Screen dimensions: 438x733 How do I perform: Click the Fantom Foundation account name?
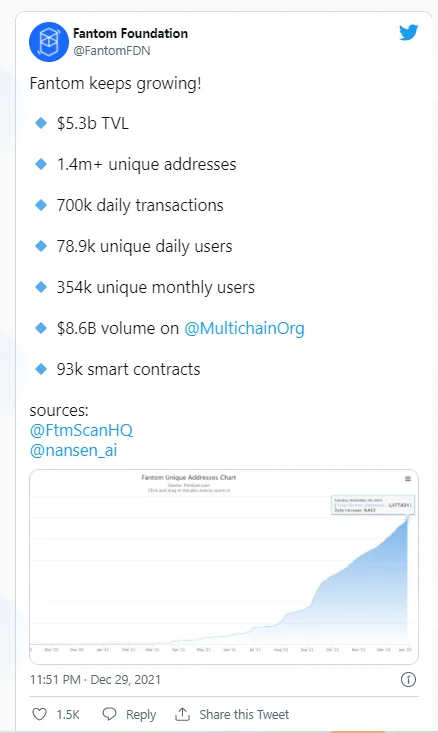[130, 33]
